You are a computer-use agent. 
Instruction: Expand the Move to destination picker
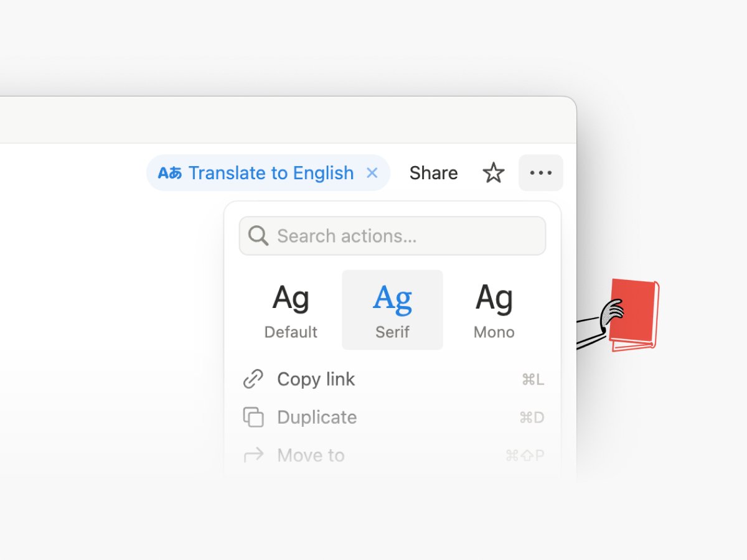[311, 455]
